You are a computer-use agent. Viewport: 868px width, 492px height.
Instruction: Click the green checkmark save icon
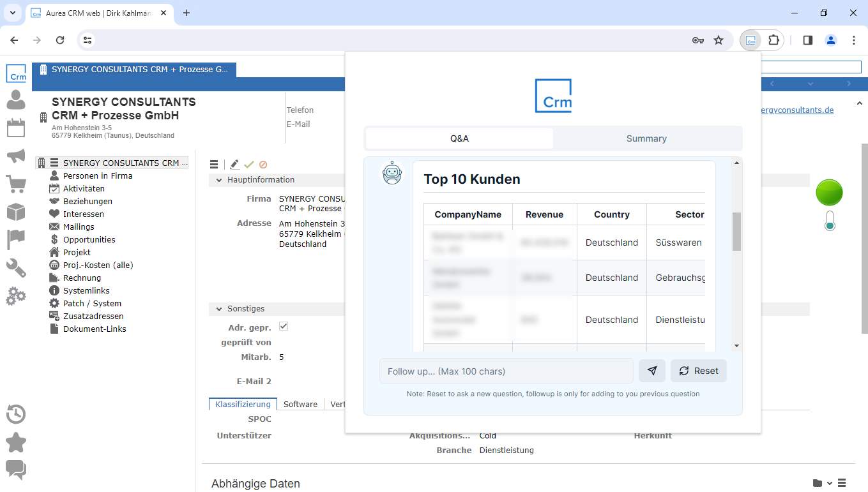(249, 165)
